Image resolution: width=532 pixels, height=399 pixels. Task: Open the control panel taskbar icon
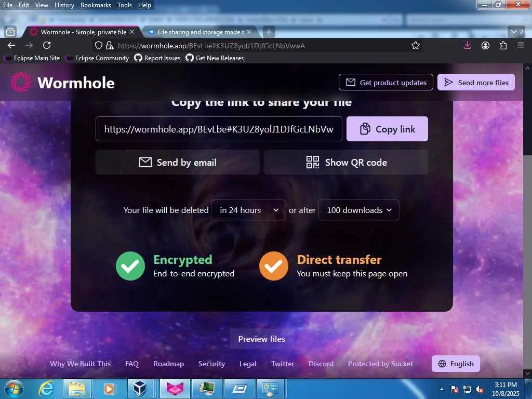pyautogui.click(x=270, y=389)
